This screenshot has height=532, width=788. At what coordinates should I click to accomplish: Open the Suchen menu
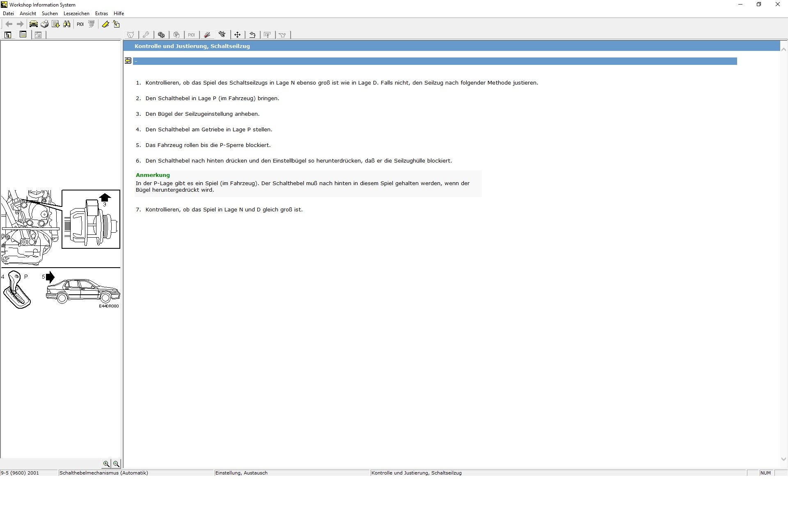click(x=50, y=14)
